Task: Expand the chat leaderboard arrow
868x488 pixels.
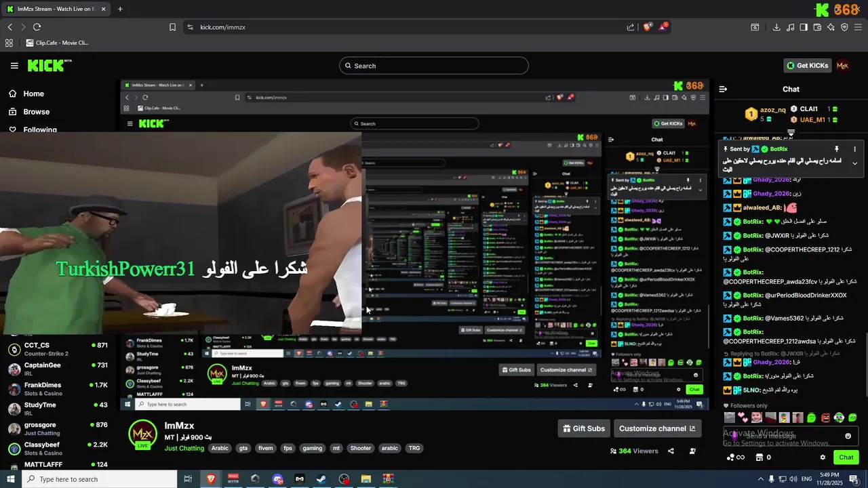Action: [x=791, y=133]
